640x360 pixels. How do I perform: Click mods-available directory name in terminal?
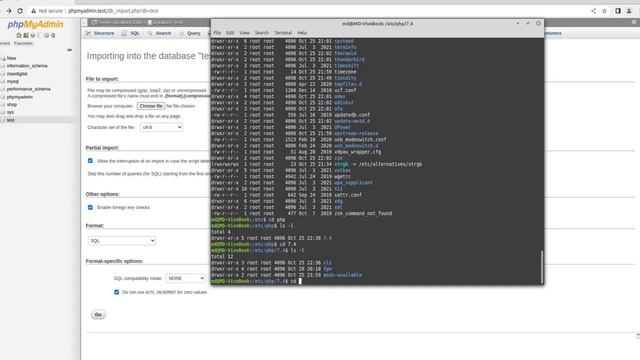tap(342, 275)
